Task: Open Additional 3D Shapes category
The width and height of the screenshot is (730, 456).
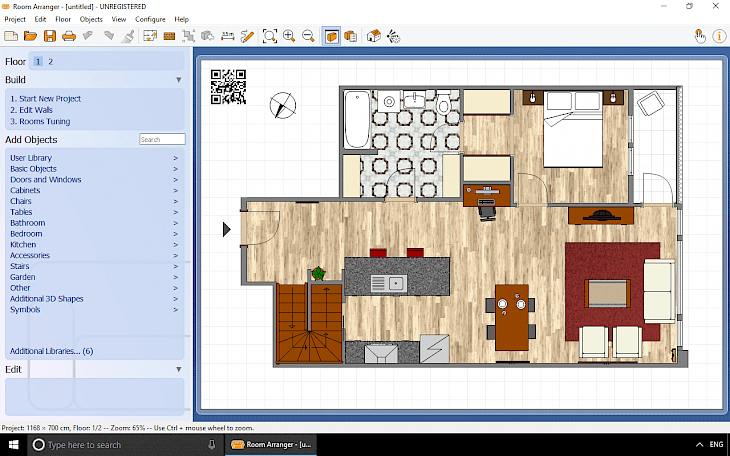Action: click(94, 299)
